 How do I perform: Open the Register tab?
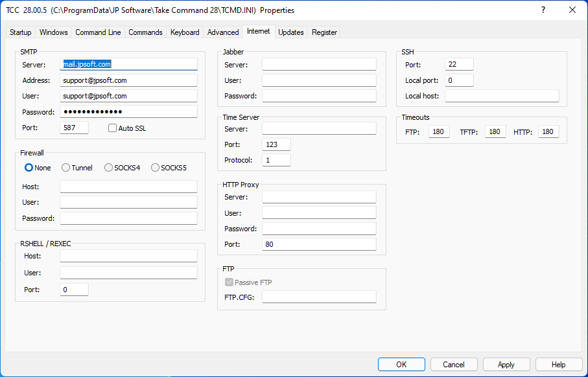(x=324, y=32)
